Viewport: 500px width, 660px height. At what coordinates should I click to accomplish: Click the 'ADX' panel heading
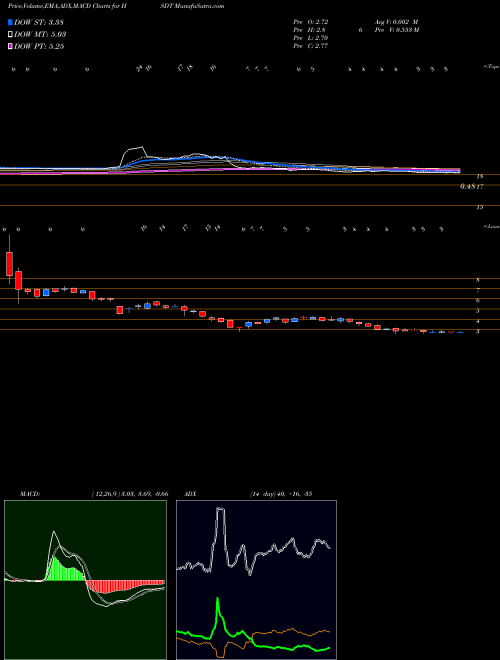[190, 494]
